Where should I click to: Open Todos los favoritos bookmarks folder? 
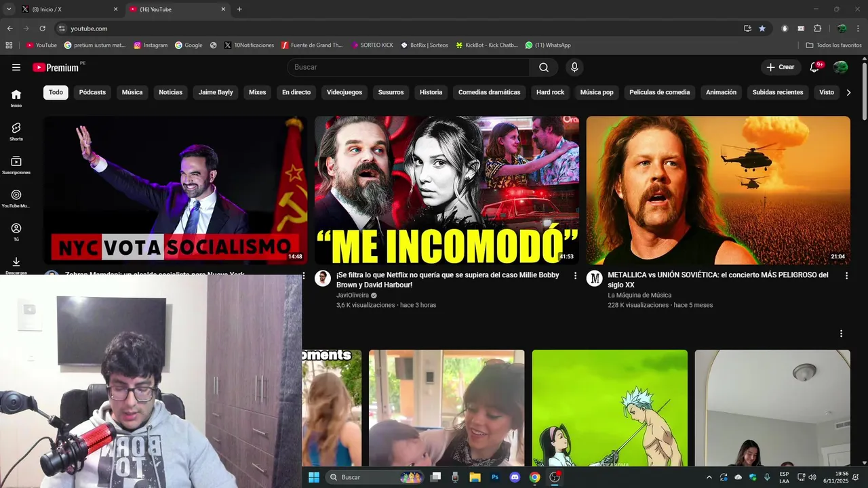coord(833,45)
